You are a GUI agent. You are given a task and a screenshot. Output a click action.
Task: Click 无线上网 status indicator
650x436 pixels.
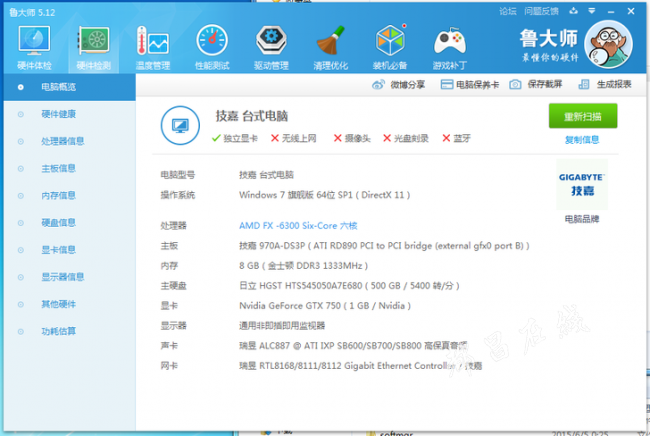(293, 138)
